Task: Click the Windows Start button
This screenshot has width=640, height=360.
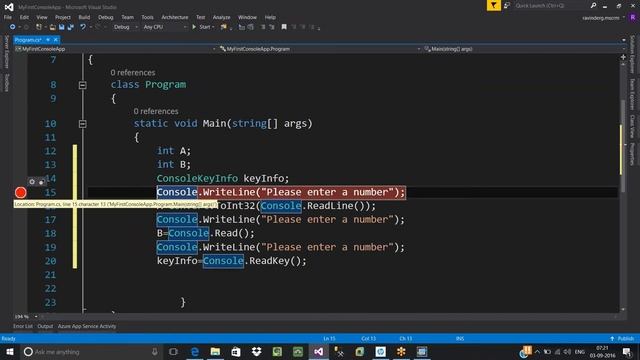Action: click(x=10, y=351)
